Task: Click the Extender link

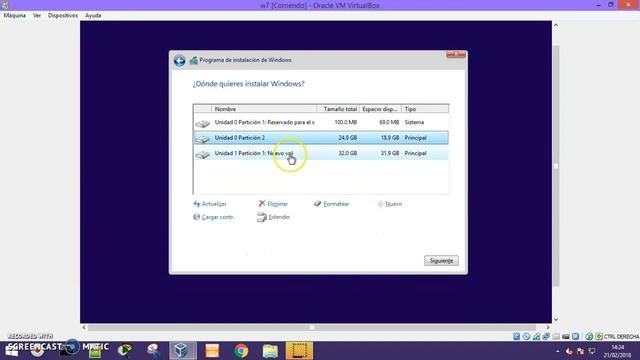Action: (279, 217)
